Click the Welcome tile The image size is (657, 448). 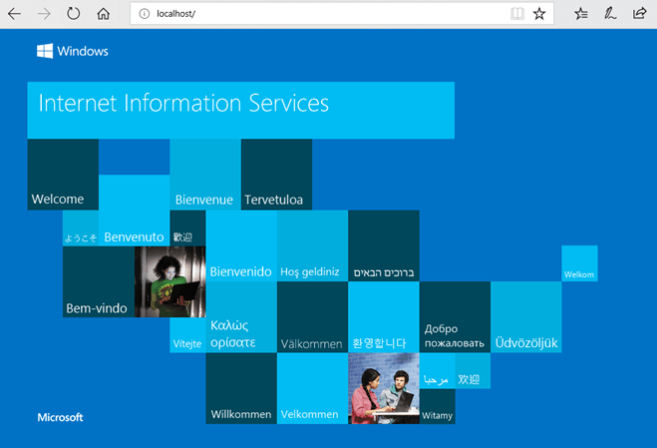coord(63,174)
